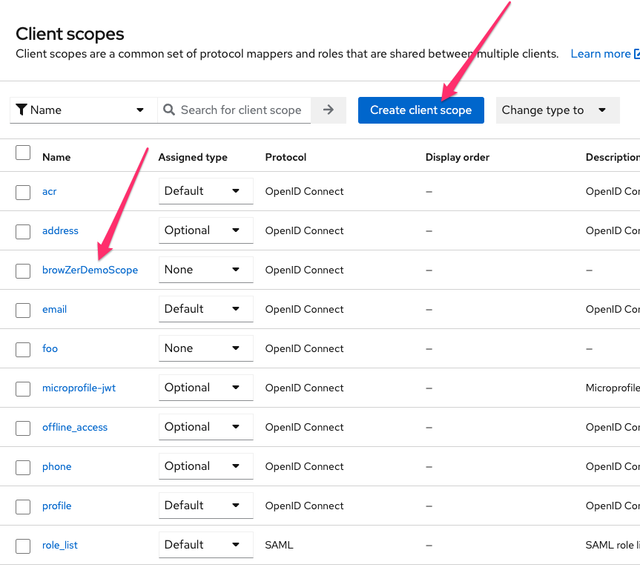This screenshot has height=578, width=640.
Task: Open assigned type dropdown for foo
Action: [206, 348]
